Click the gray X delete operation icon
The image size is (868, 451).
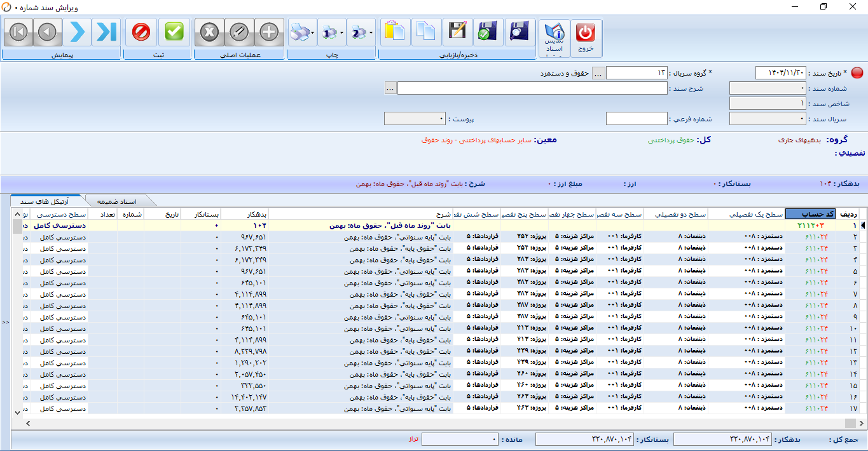209,32
